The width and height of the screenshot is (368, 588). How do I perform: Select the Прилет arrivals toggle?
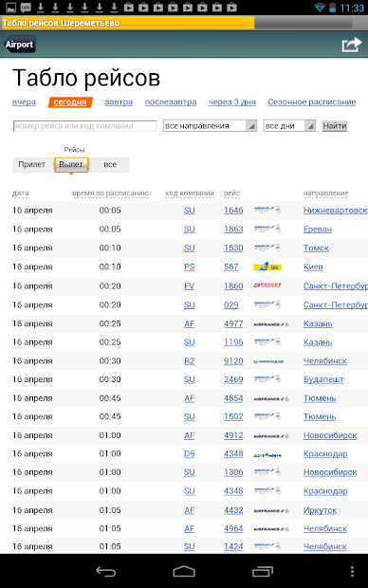[x=32, y=165]
